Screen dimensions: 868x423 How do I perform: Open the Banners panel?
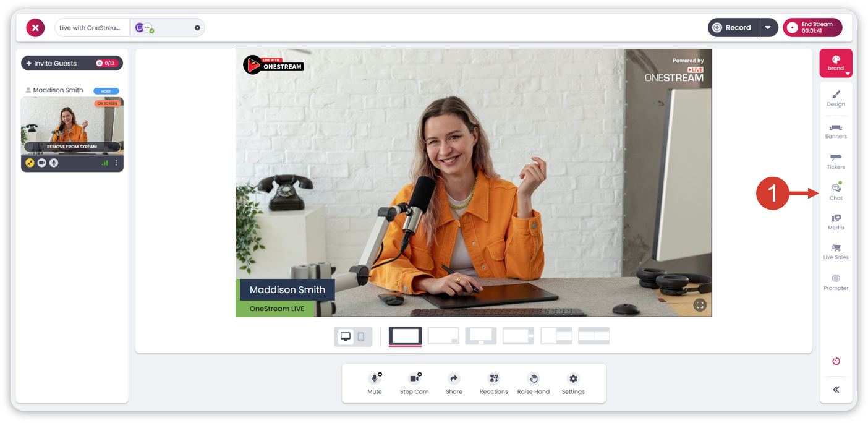tap(836, 130)
